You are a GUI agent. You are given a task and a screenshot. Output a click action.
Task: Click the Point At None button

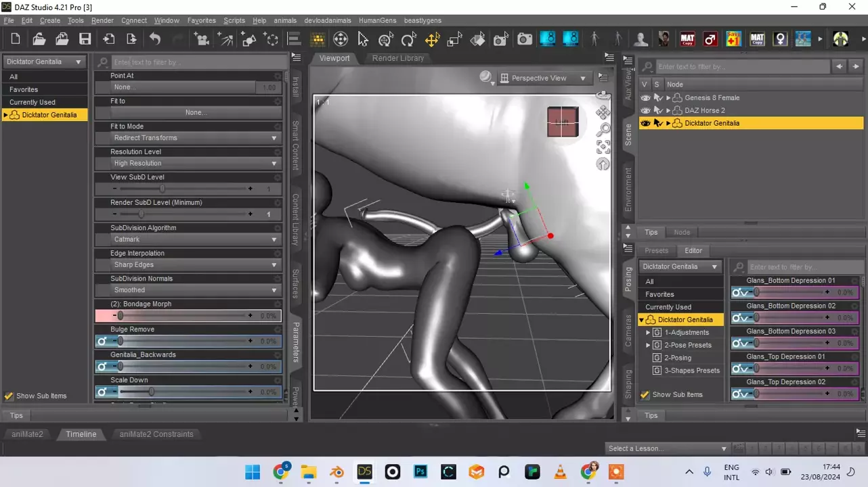(x=183, y=87)
